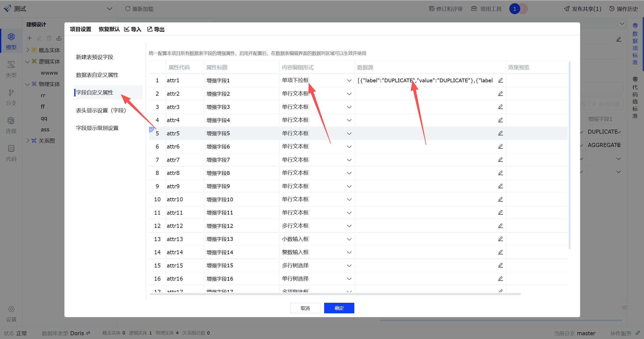Expand the 概念实体 tree node
Image resolution: width=644 pixels, height=339 pixels.
pyautogui.click(x=28, y=50)
